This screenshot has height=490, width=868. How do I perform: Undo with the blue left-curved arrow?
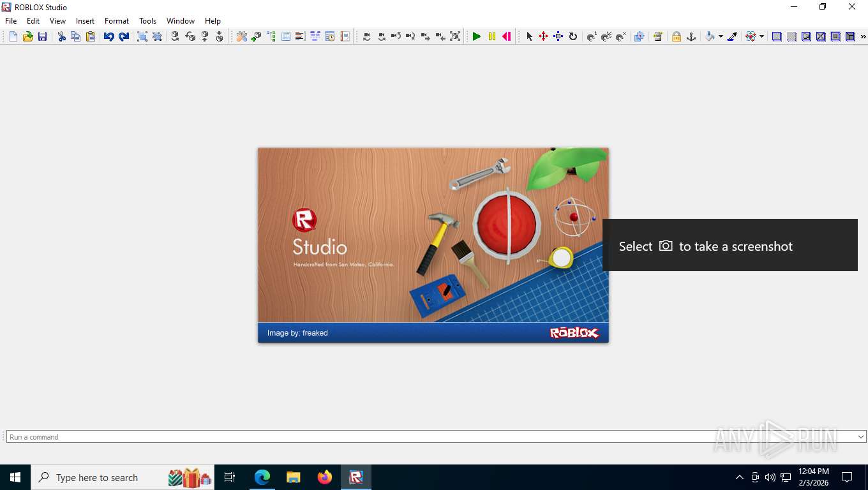[109, 37]
